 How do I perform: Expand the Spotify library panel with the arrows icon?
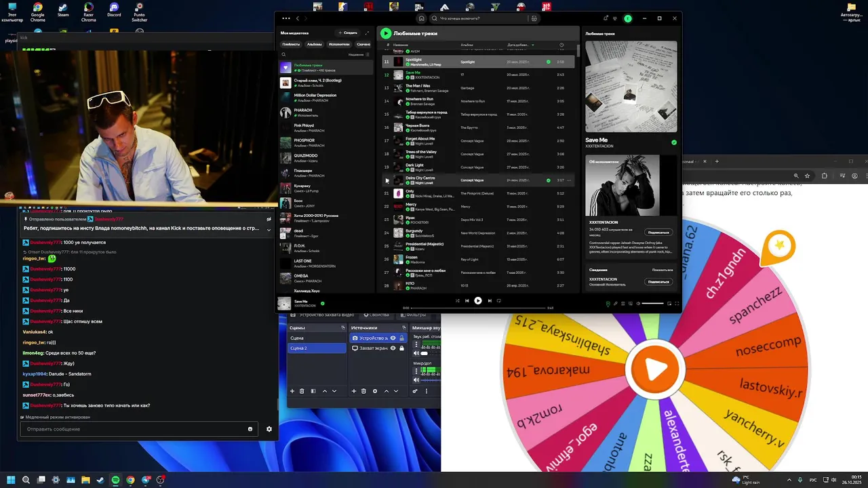pos(368,33)
